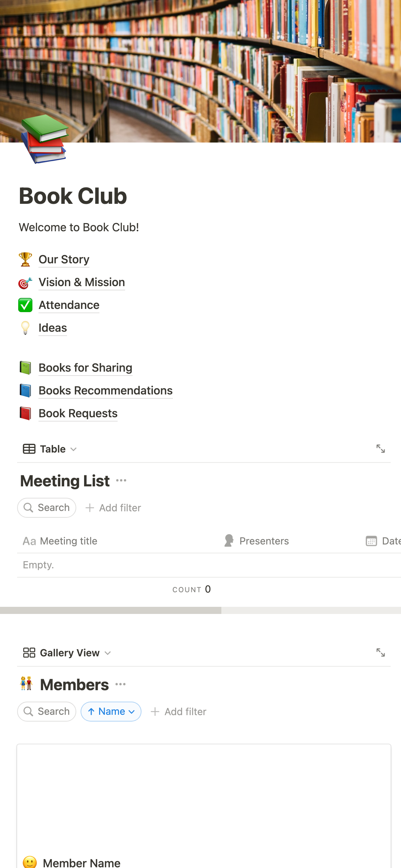
Task: Sort by Meeting title column header
Action: 68,541
